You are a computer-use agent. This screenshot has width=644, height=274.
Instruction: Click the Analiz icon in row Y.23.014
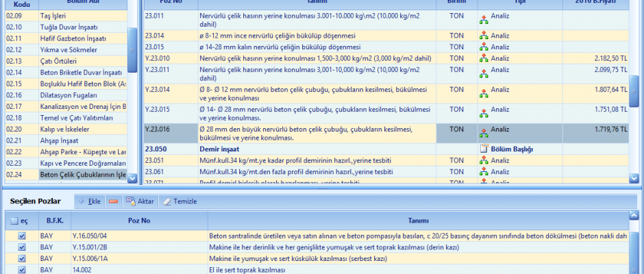pyautogui.click(x=484, y=90)
